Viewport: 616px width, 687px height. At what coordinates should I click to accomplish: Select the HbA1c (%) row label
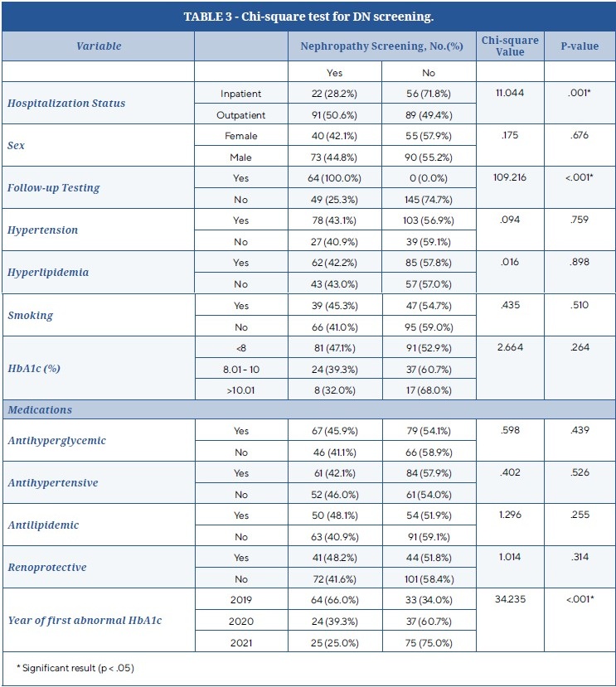[x=33, y=368]
